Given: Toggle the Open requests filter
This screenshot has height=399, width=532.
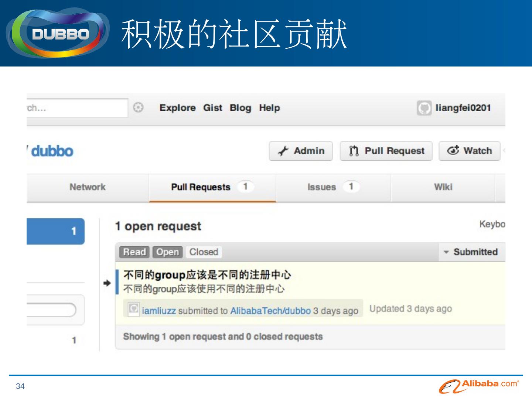Looking at the screenshot, I should 167,252.
